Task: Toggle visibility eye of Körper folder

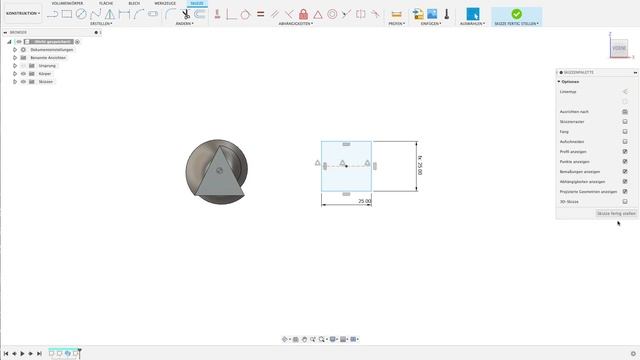Action: click(23, 74)
